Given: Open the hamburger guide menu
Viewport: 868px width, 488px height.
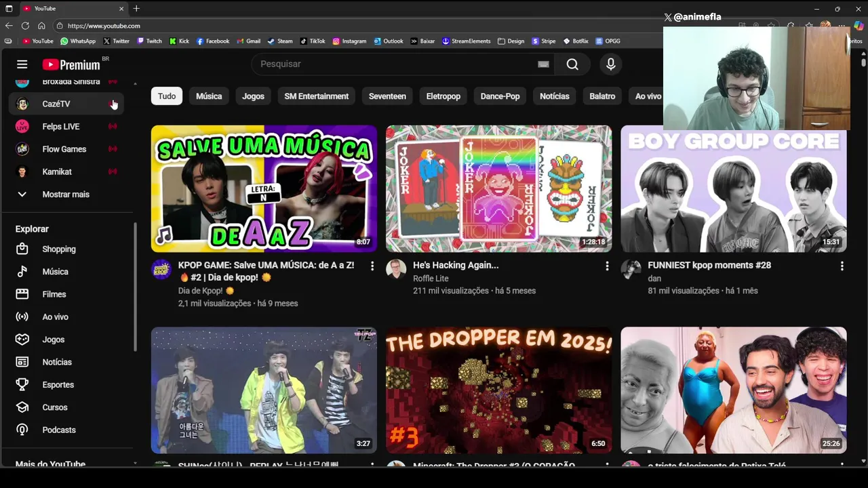Looking at the screenshot, I should pyautogui.click(x=22, y=64).
